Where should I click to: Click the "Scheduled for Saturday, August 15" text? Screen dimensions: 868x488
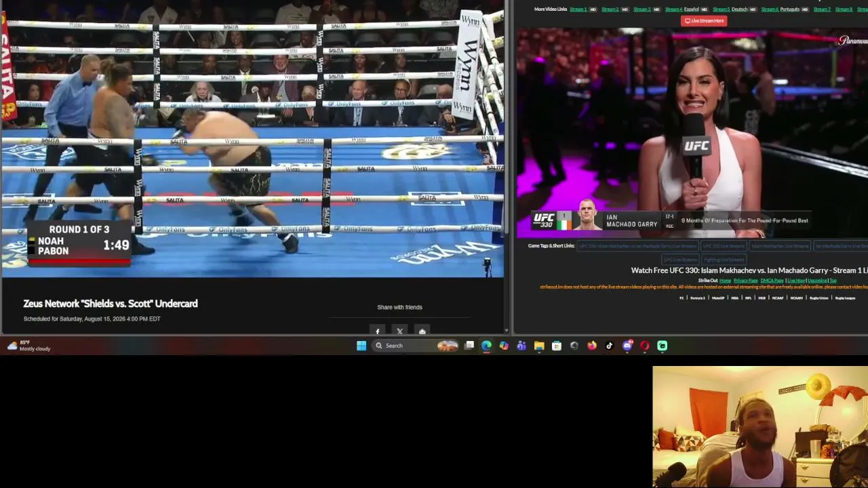click(92, 319)
